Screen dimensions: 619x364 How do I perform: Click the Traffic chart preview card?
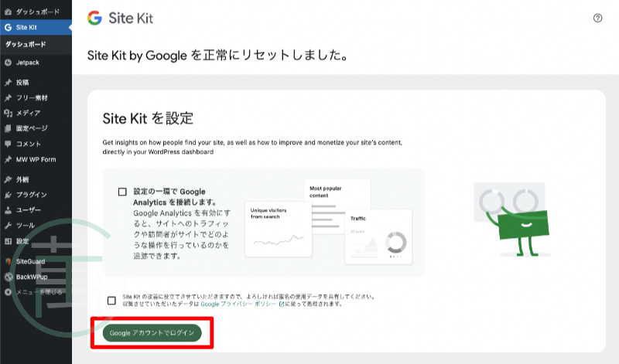[378, 236]
